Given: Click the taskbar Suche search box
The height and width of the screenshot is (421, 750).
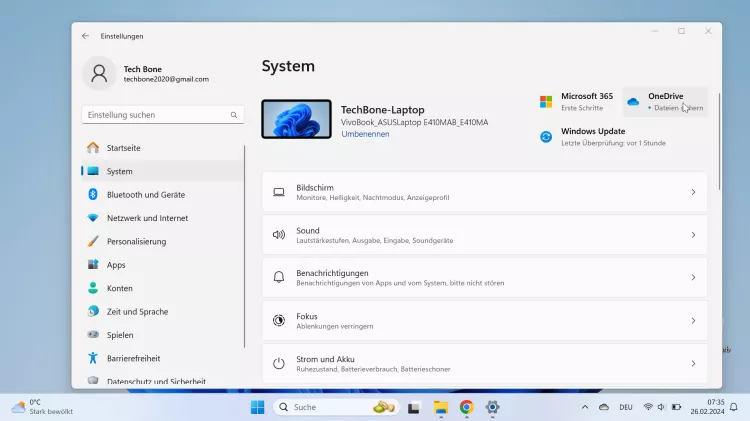Looking at the screenshot, I should pos(336,407).
